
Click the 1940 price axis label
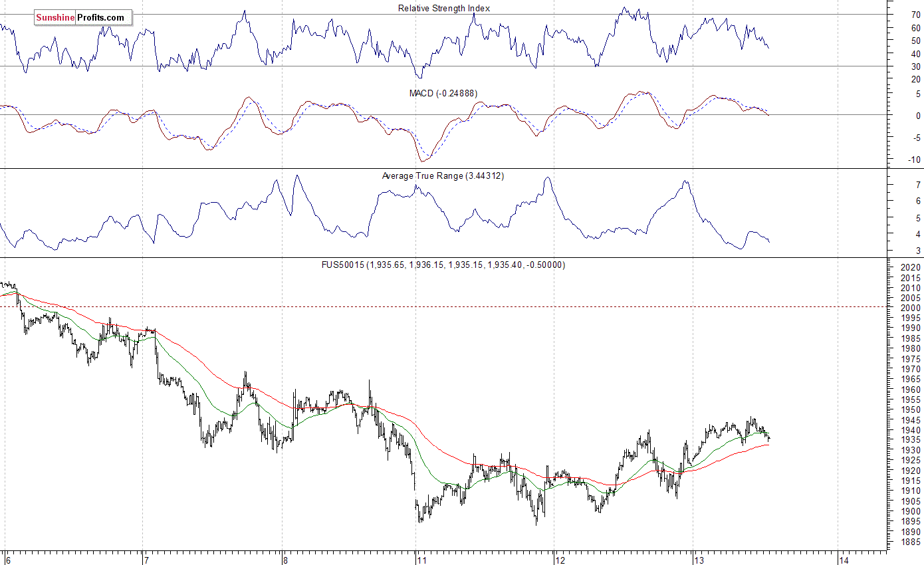click(x=910, y=430)
